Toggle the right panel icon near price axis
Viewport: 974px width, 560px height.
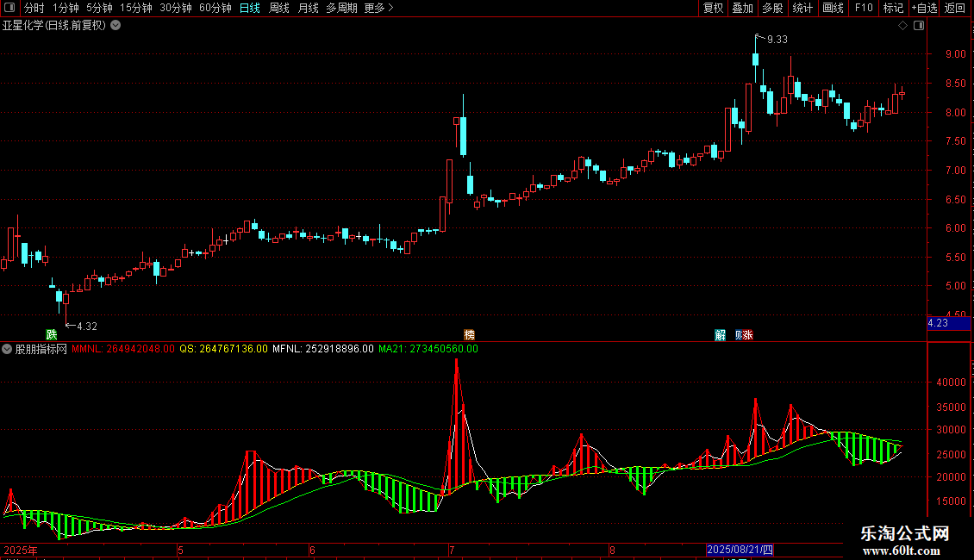919,25
